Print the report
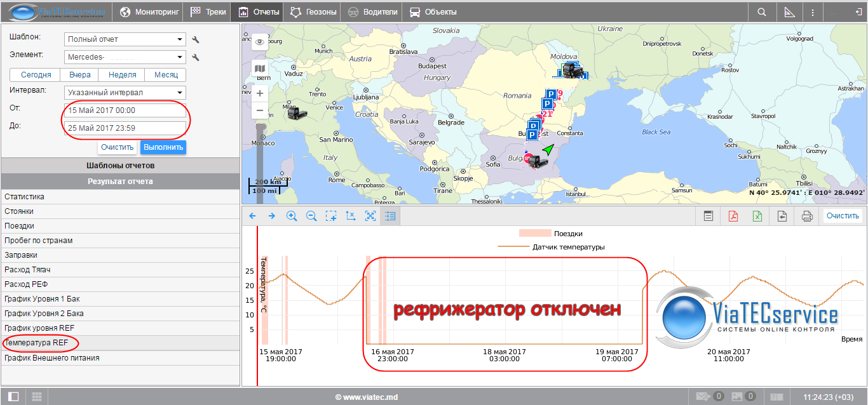This screenshot has height=405, width=868. [x=807, y=216]
